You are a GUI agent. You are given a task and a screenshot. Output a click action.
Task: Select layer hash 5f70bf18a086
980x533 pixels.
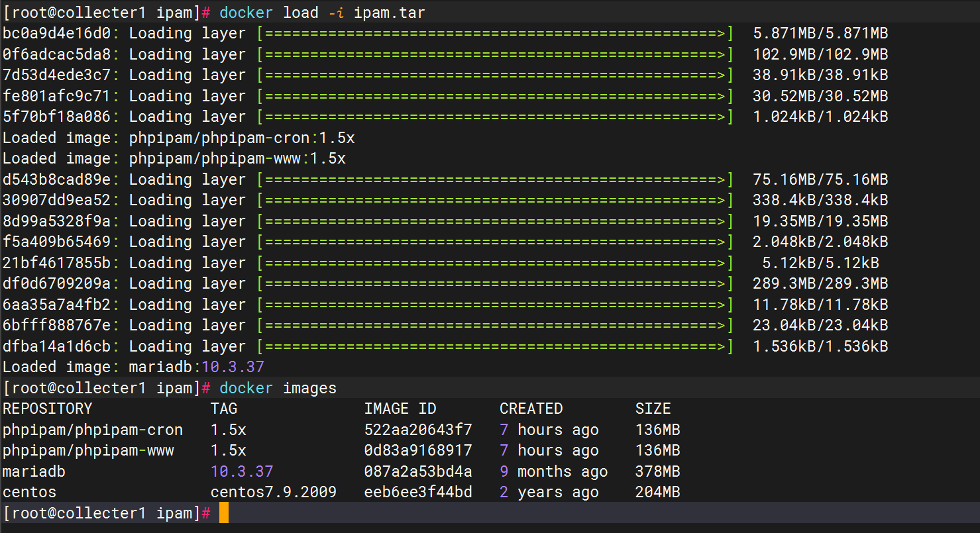pos(57,117)
